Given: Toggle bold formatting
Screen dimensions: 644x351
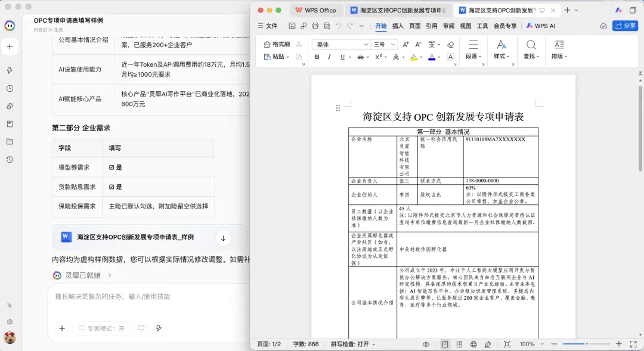Looking at the screenshot, I should coord(317,57).
